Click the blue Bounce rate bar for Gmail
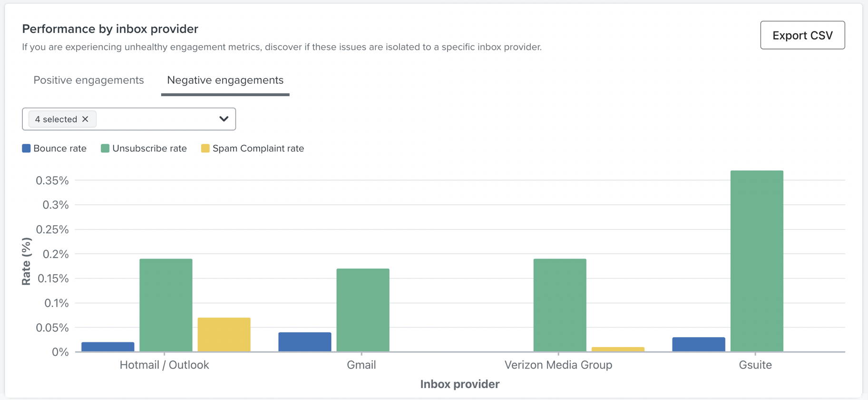 pos(304,340)
